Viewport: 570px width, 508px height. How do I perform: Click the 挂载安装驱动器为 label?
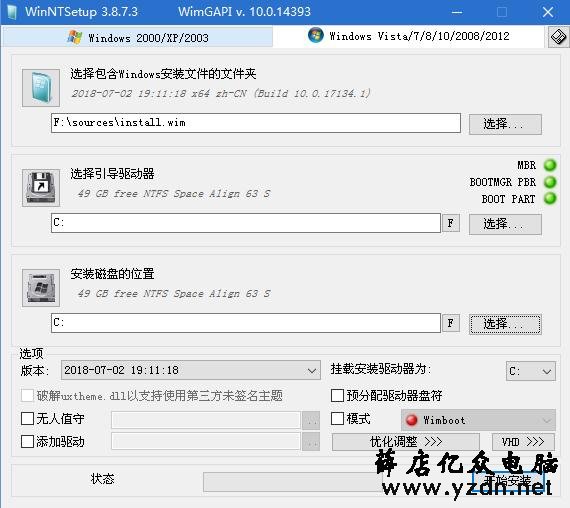[x=381, y=369]
